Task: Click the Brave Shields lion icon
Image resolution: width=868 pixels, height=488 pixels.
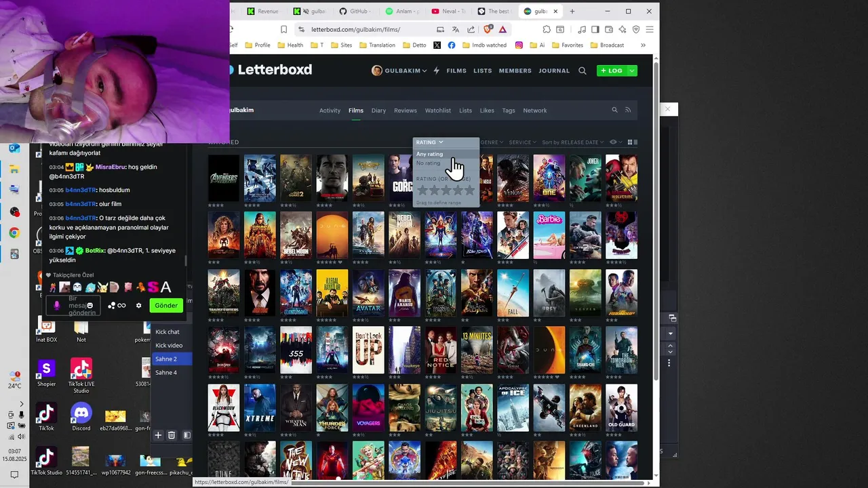Action: [488, 29]
